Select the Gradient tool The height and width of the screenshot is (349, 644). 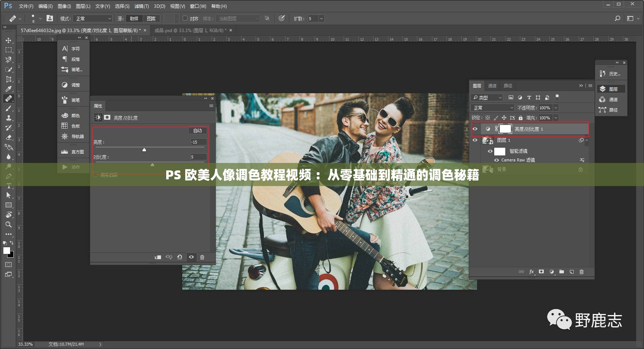point(9,147)
